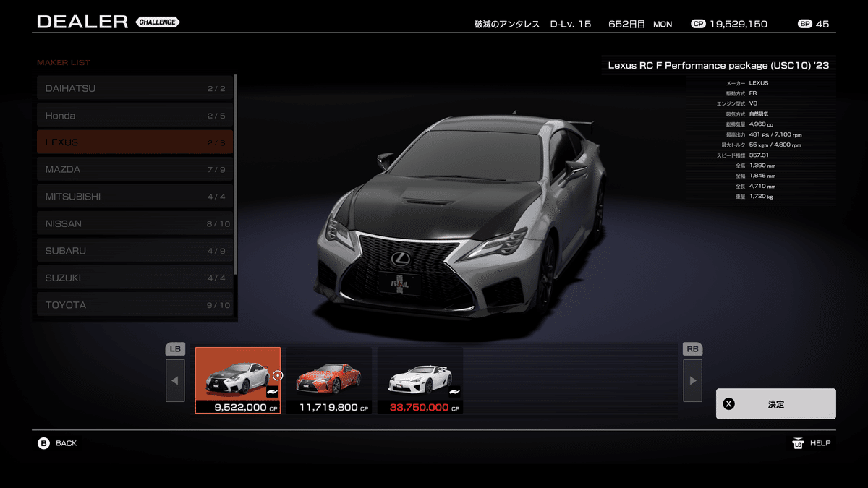868x488 pixels.
Task: Click the '1,845 mm' width value
Action: (762, 176)
